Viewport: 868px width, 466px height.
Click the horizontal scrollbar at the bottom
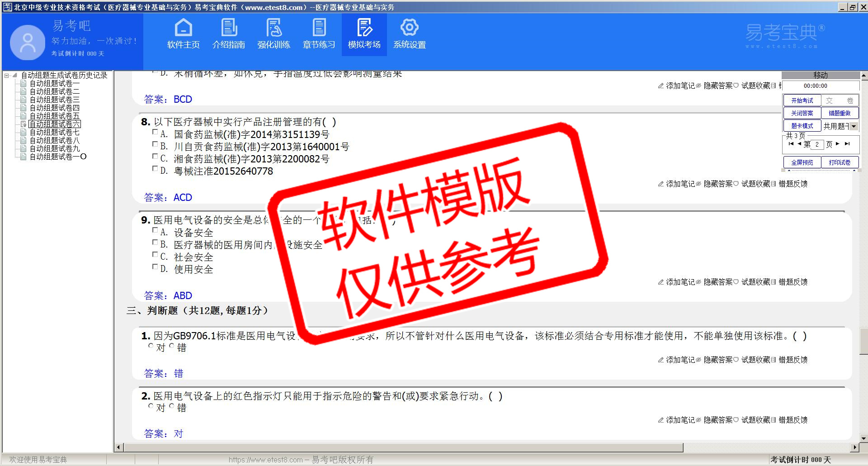(403, 447)
